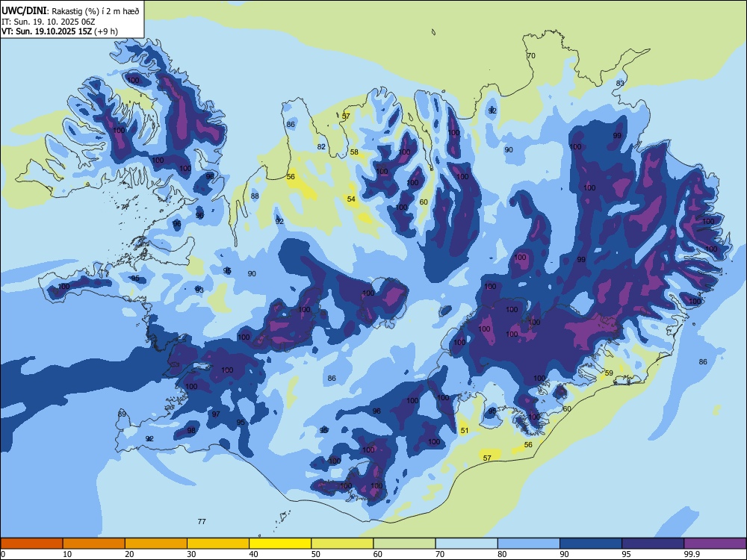Click the '59' humidity value on the map
747x560 pixels.
(x=609, y=373)
